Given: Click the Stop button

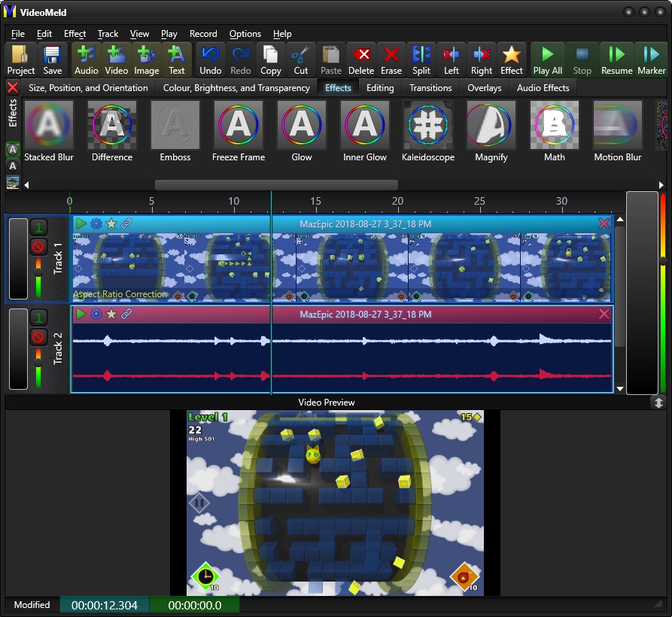Looking at the screenshot, I should [x=582, y=59].
